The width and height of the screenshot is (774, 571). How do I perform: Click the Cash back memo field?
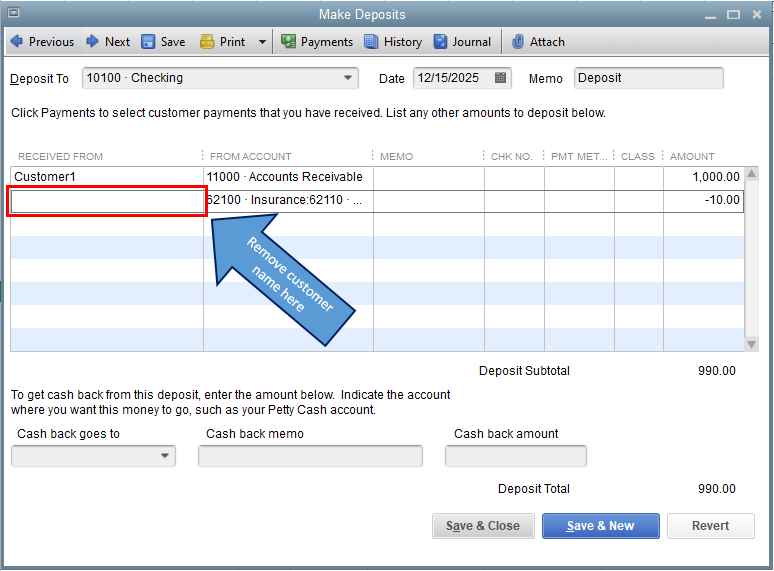tap(310, 456)
